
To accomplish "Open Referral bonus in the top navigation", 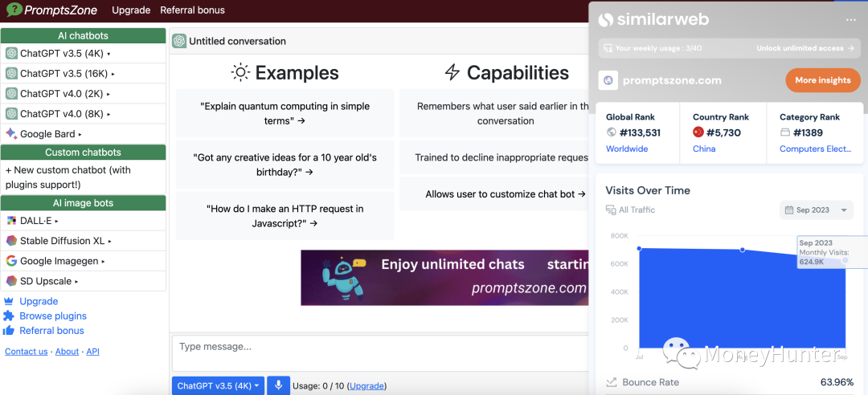I will click(192, 10).
